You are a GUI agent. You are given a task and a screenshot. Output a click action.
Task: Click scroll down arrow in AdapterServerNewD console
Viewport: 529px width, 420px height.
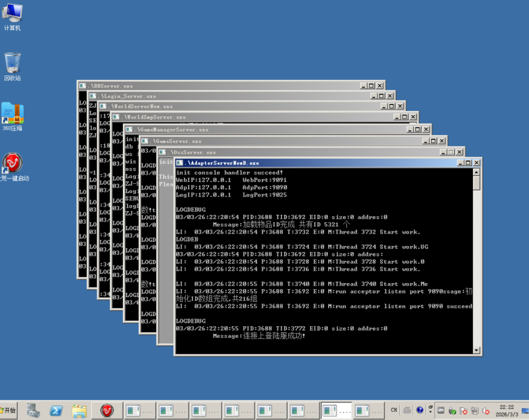[477, 351]
